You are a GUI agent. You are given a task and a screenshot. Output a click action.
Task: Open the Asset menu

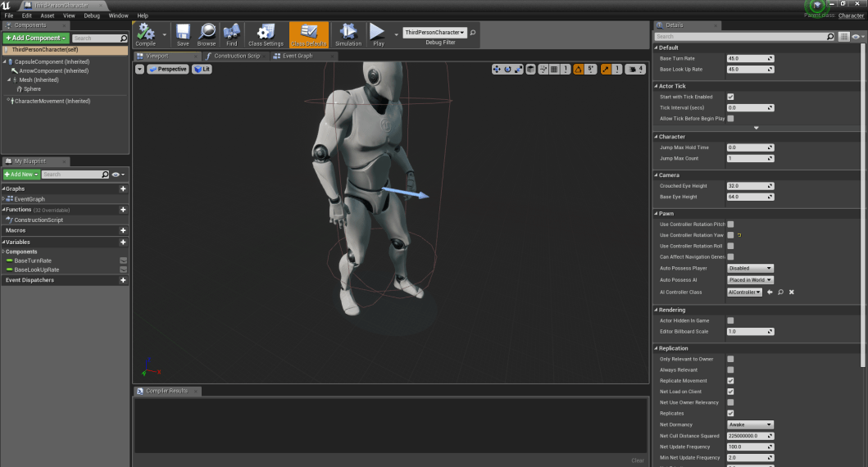(48, 16)
